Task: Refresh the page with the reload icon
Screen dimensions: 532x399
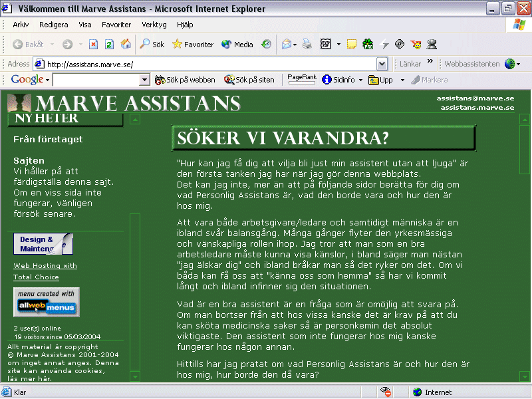Action: 108,45
